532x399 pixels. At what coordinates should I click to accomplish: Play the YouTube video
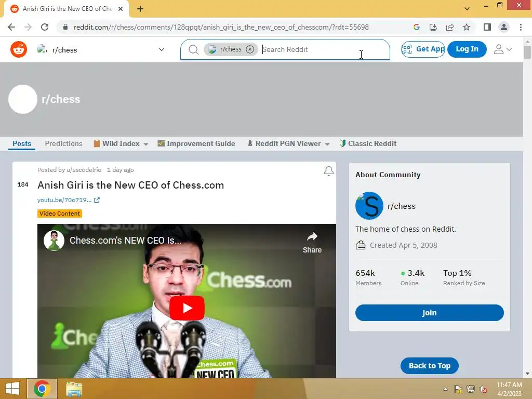[187, 308]
